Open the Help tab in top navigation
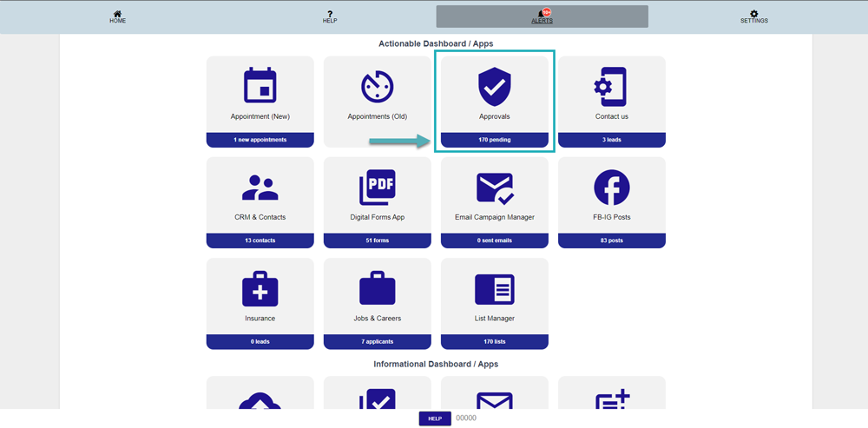Screen dimensions: 868x428 (x=330, y=16)
